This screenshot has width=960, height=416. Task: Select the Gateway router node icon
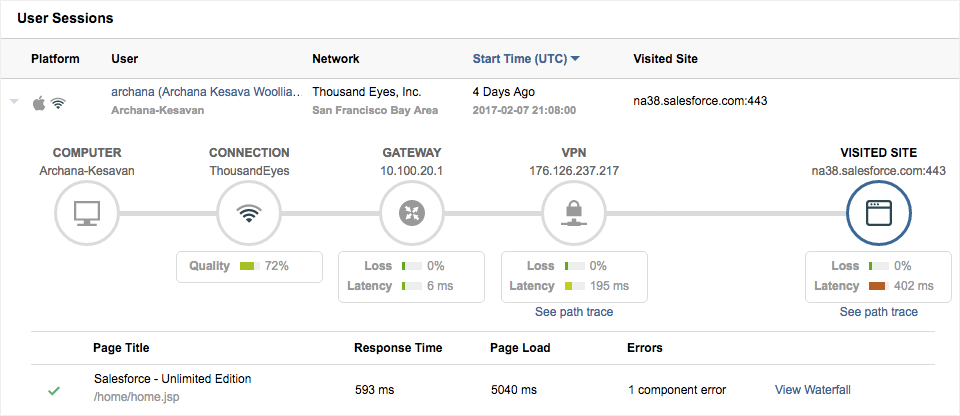(x=412, y=213)
